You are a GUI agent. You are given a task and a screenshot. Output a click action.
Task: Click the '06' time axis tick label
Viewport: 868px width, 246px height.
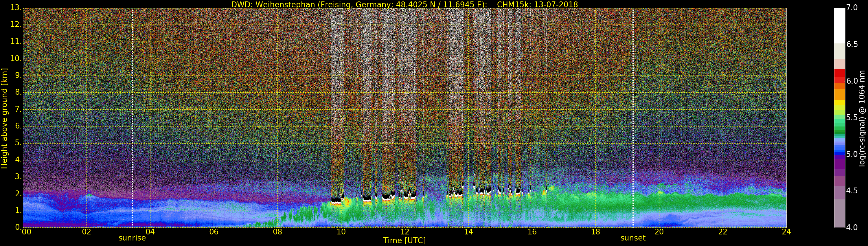tap(214, 232)
